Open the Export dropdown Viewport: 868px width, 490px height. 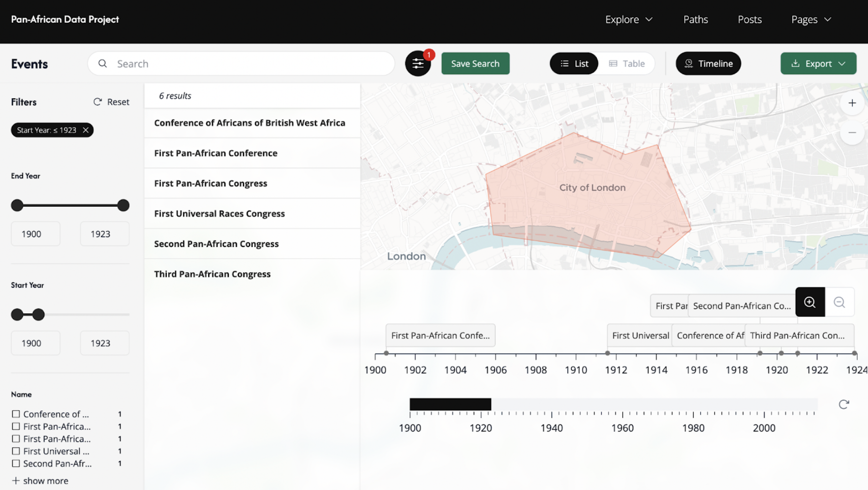(818, 63)
